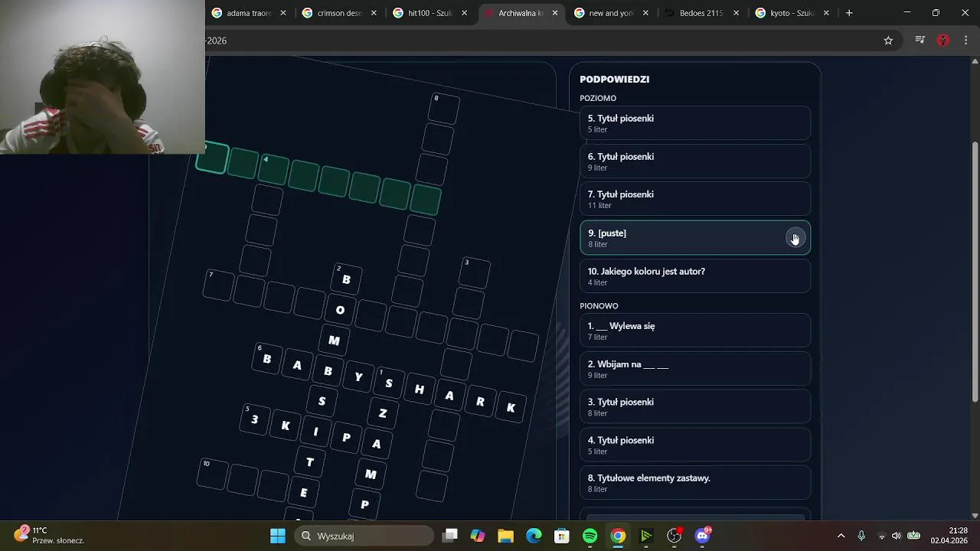Open Microsoft Edge from the taskbar
The width and height of the screenshot is (980, 551).
point(534,536)
